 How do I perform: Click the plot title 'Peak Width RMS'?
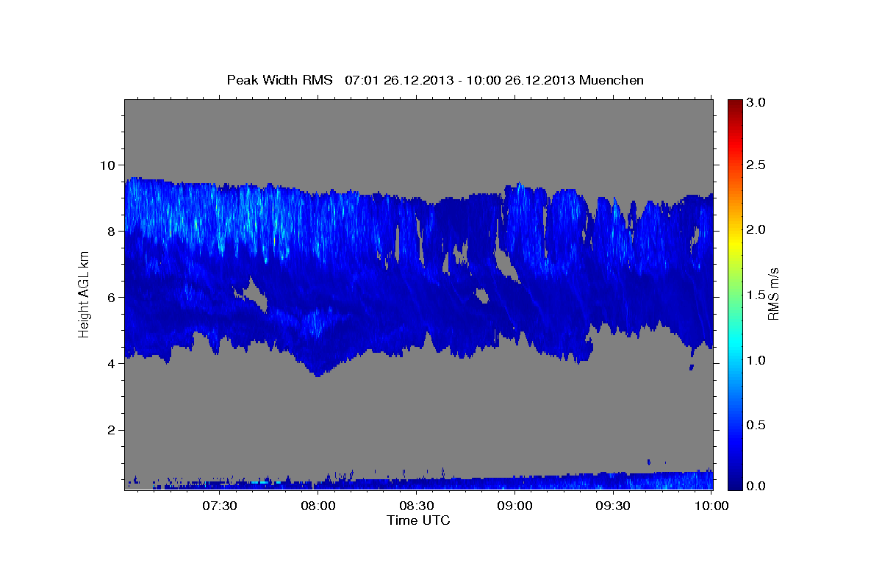click(x=279, y=79)
